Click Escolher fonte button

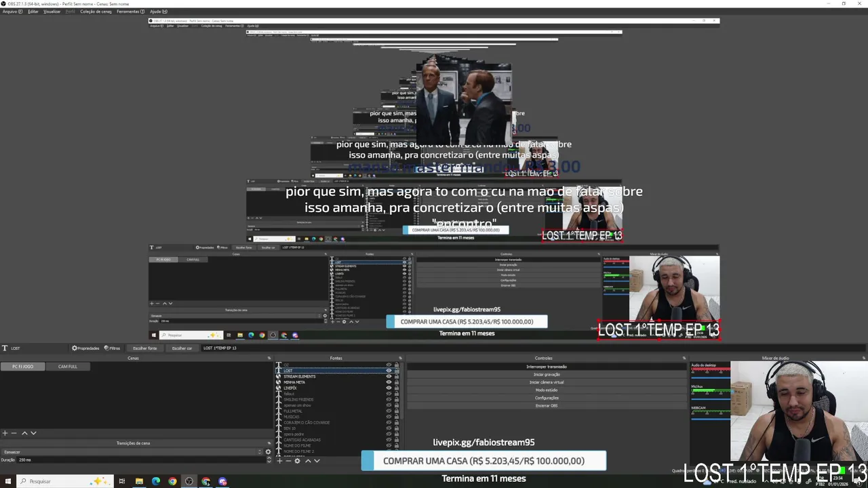pos(144,348)
